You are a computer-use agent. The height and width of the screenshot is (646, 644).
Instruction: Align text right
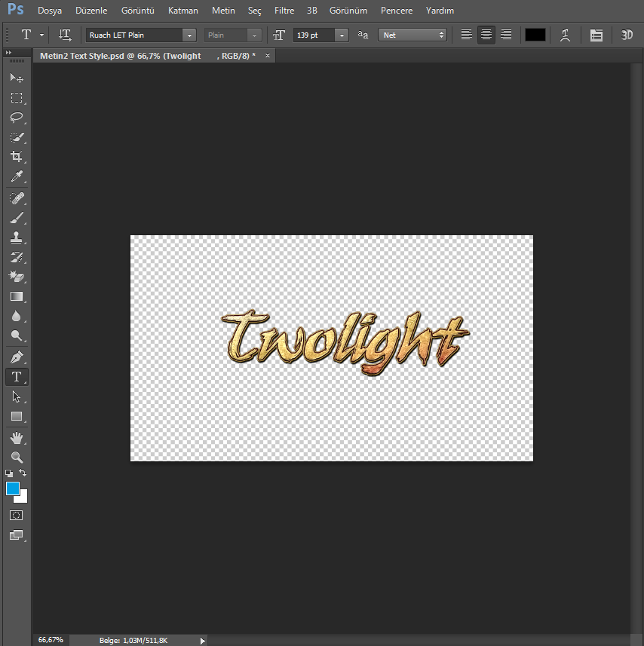(506, 35)
